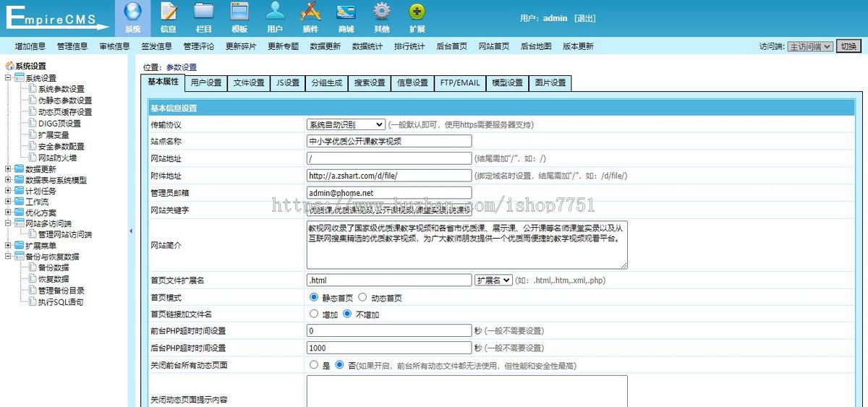
Task: Select the 动态首页 radio option
Action: coord(364,297)
